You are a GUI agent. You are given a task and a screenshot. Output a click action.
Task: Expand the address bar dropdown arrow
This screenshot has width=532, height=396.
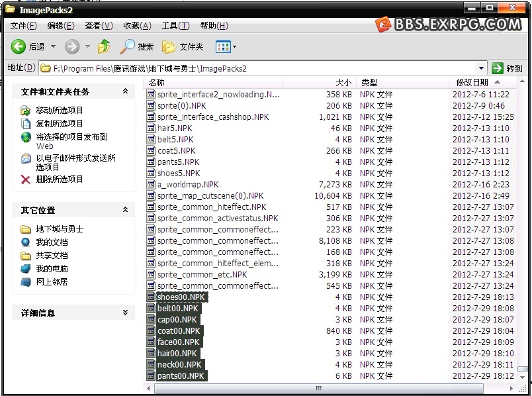tap(481, 68)
